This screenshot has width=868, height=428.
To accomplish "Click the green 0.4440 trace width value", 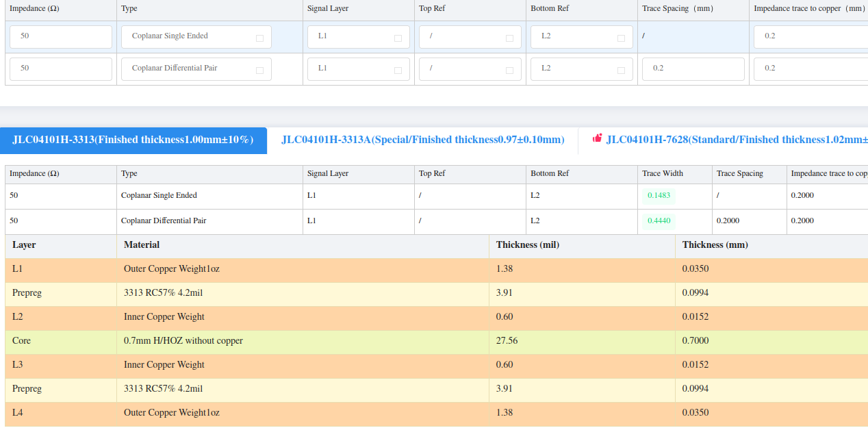I will point(658,221).
